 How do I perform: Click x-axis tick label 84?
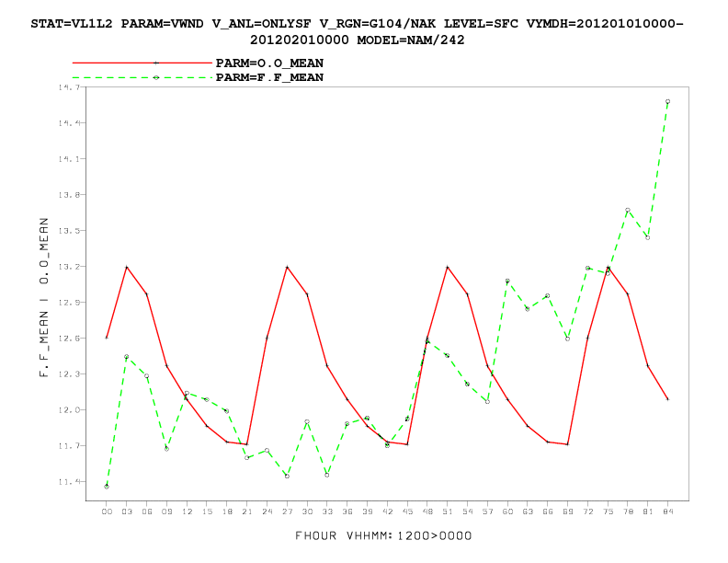coord(667,511)
